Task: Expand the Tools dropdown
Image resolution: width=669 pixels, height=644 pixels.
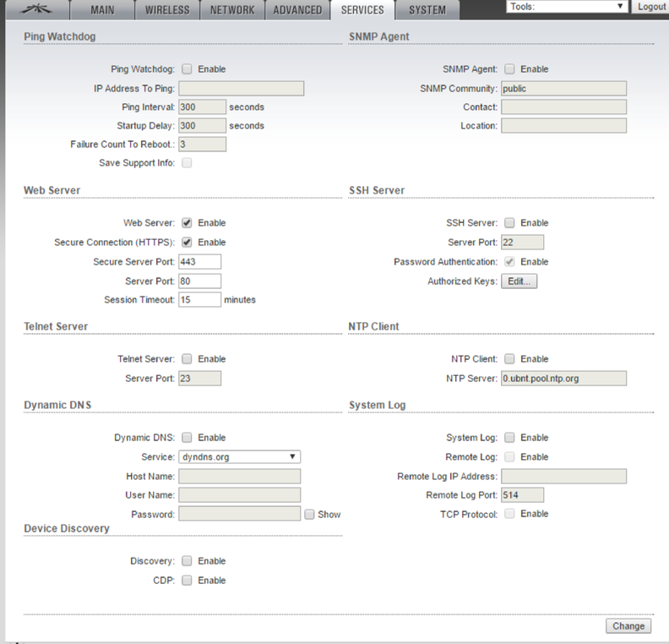Action: tap(567, 7)
